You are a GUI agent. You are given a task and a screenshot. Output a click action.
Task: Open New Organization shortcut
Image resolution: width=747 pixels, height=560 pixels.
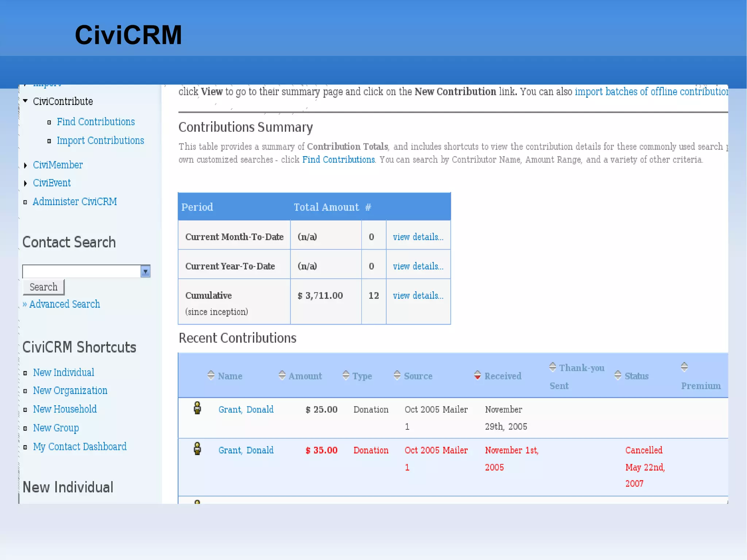70,391
